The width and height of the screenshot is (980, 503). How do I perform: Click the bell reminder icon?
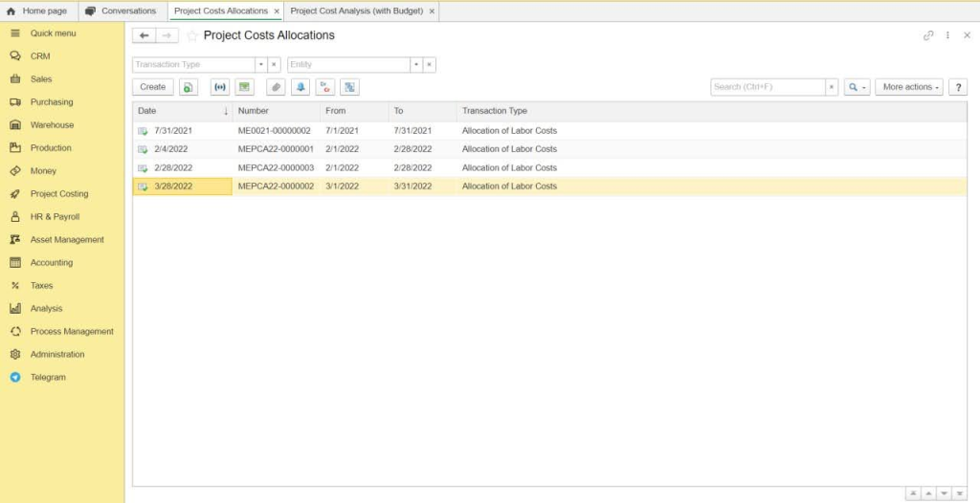300,87
